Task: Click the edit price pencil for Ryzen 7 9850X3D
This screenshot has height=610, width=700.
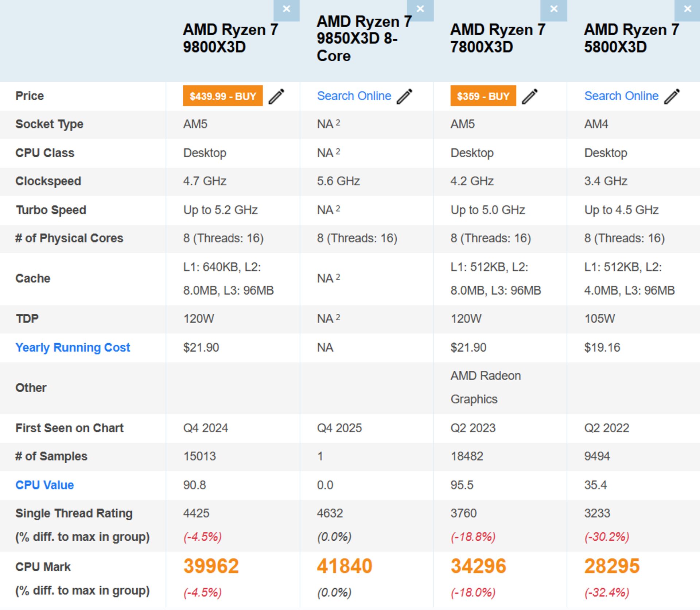Action: coord(405,96)
